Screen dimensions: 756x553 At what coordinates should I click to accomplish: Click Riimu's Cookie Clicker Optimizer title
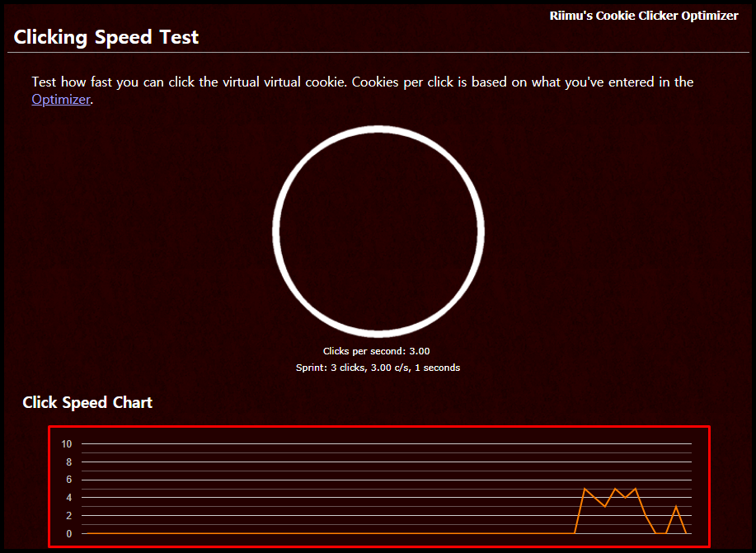(x=644, y=15)
